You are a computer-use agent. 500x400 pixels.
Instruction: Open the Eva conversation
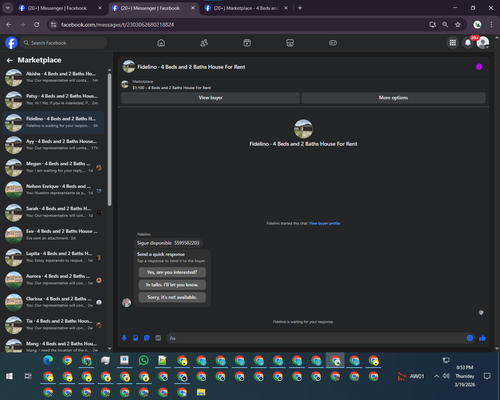53,235
